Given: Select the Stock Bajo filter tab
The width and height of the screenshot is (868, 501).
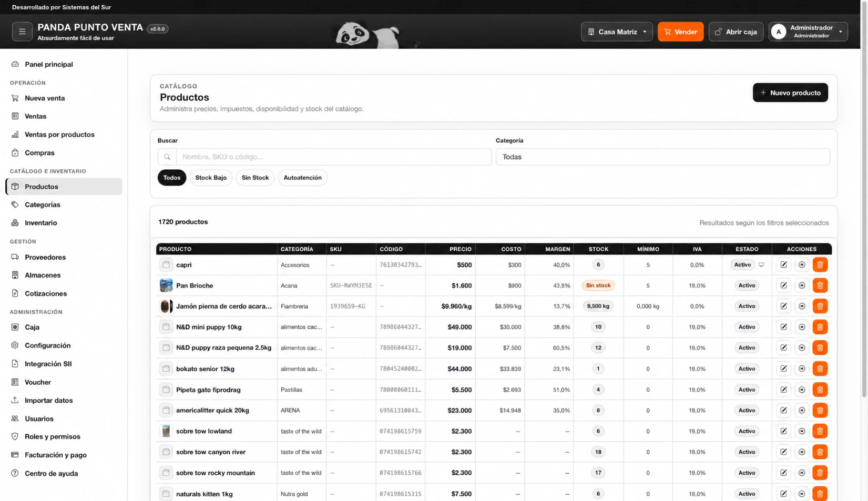Looking at the screenshot, I should point(211,178).
